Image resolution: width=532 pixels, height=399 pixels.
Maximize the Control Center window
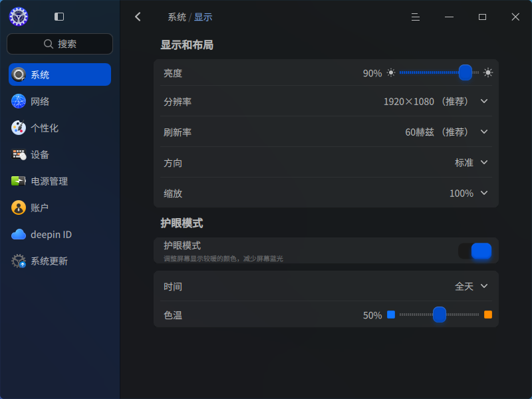coord(482,17)
